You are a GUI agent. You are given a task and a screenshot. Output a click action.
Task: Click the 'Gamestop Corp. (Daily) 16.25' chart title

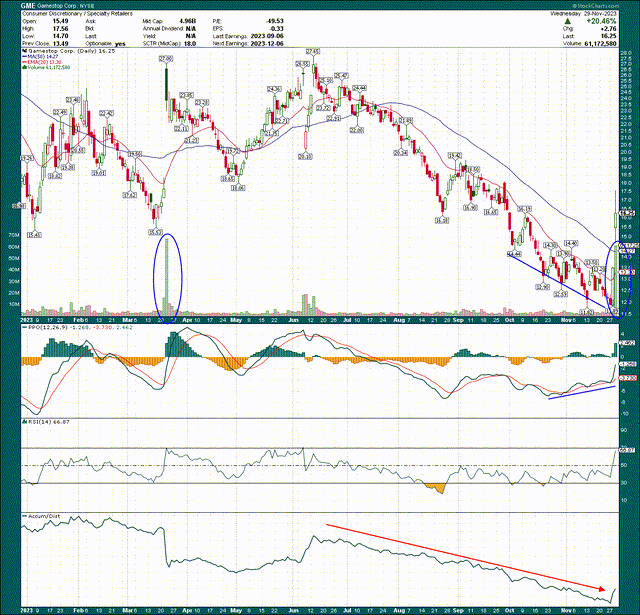(71, 51)
